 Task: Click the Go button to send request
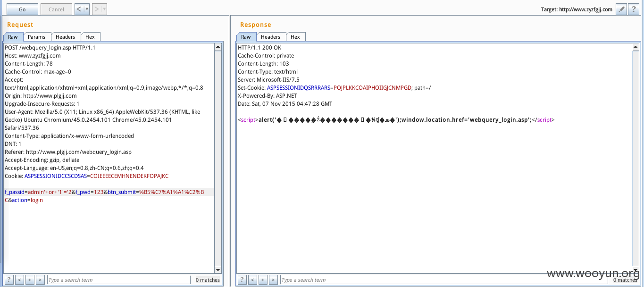[x=22, y=9]
